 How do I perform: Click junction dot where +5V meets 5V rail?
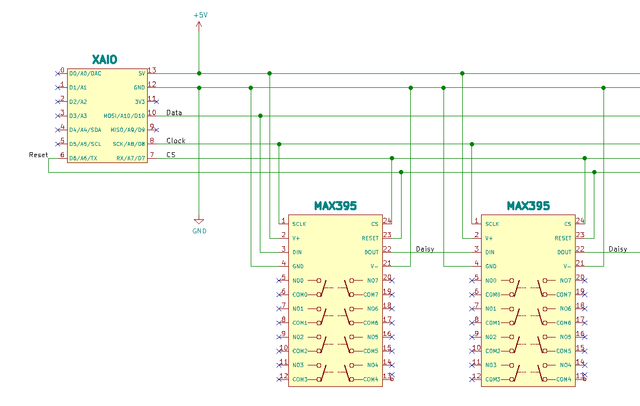tap(199, 73)
